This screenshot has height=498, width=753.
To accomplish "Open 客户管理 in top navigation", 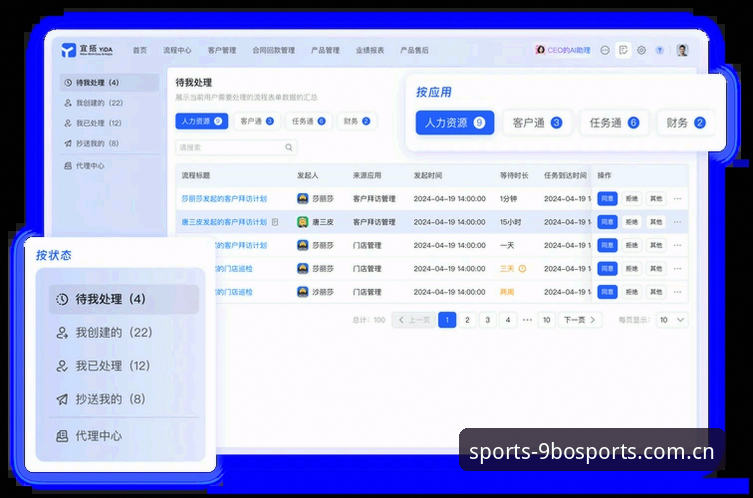I will 222,50.
